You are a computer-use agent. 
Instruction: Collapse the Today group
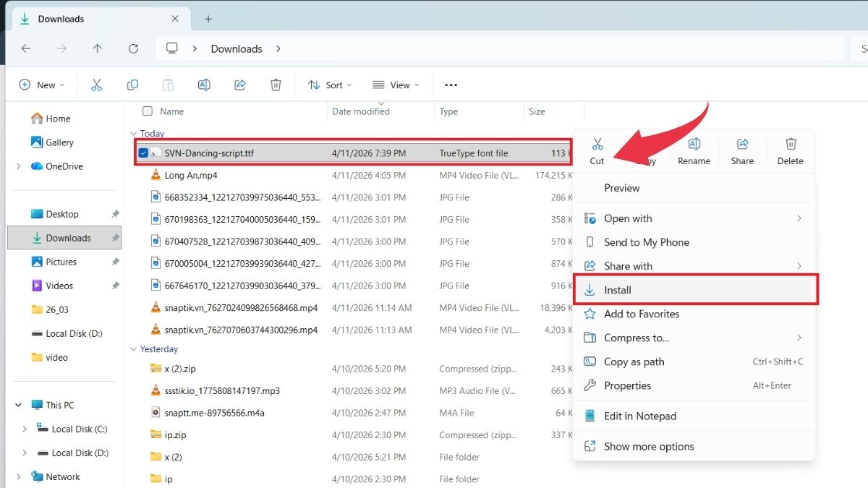[133, 134]
